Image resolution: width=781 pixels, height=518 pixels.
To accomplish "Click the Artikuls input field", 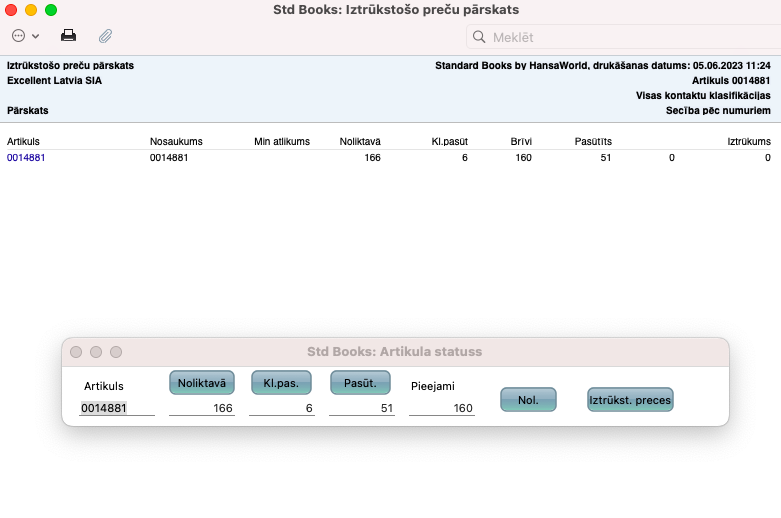I will click(117, 408).
